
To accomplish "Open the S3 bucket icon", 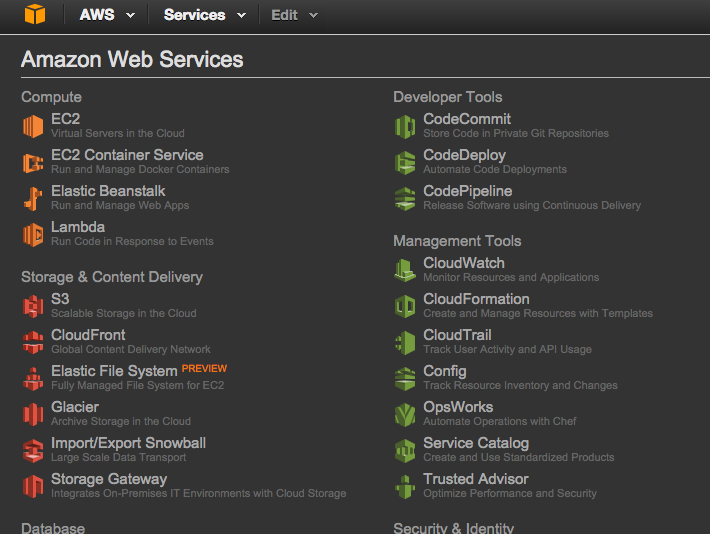I will [33, 306].
